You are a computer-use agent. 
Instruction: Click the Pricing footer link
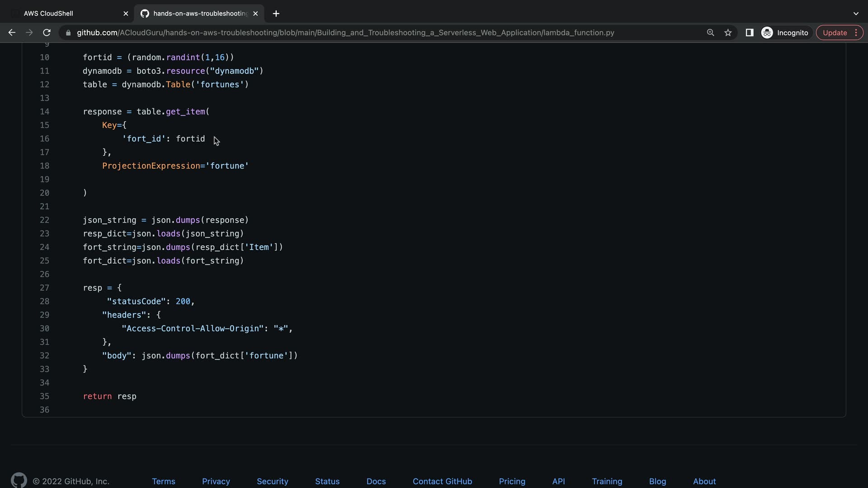click(512, 481)
